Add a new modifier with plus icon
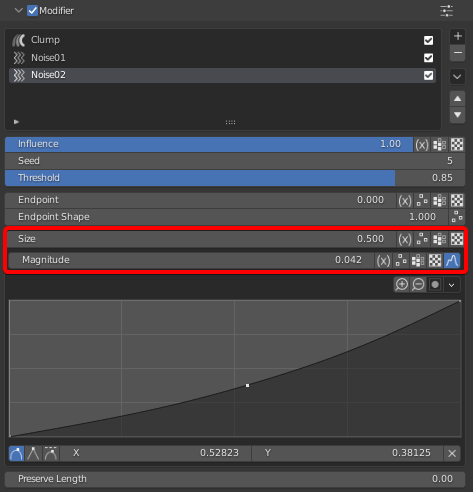This screenshot has height=492, width=473. pos(457,36)
